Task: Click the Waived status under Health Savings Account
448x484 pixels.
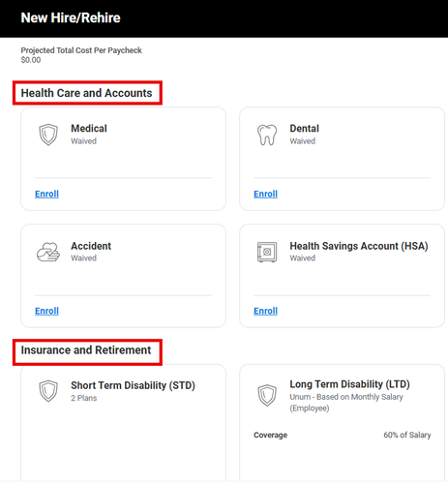Action: coord(302,257)
